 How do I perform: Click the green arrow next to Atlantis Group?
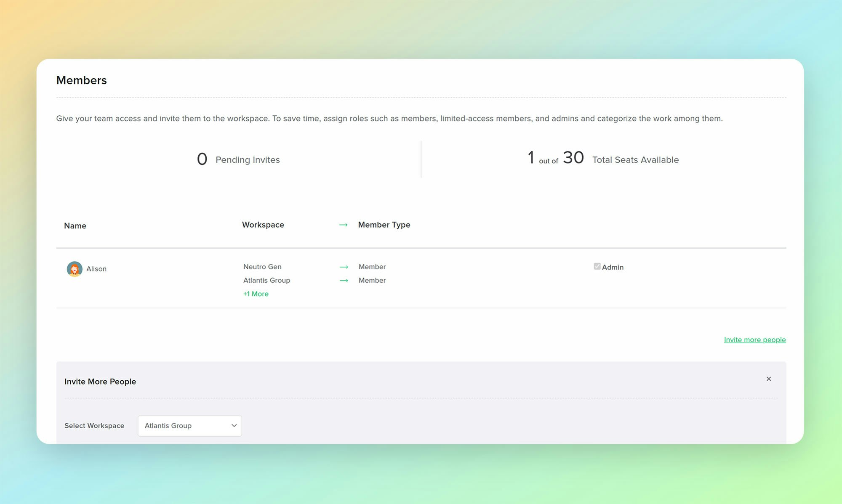344,280
